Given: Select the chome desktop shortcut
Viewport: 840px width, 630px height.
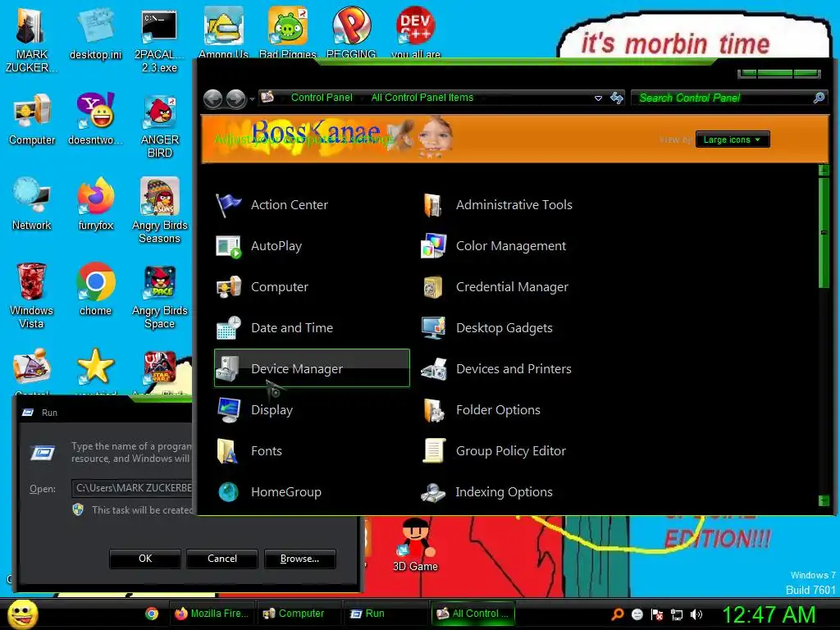Looking at the screenshot, I should coord(95,290).
